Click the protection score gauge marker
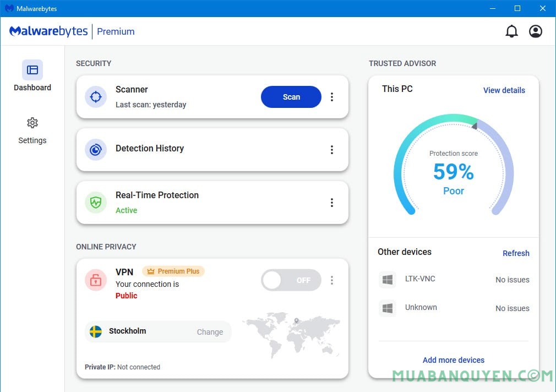 [475, 125]
